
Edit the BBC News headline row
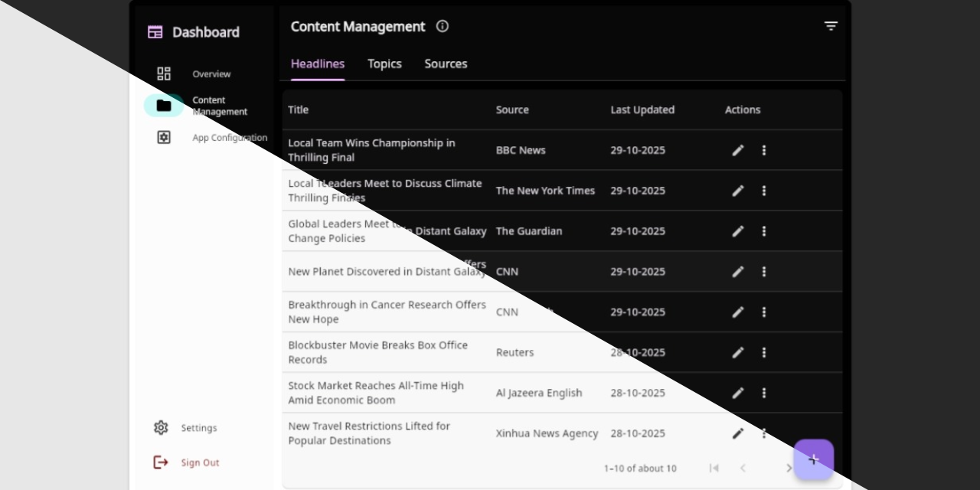(x=737, y=150)
